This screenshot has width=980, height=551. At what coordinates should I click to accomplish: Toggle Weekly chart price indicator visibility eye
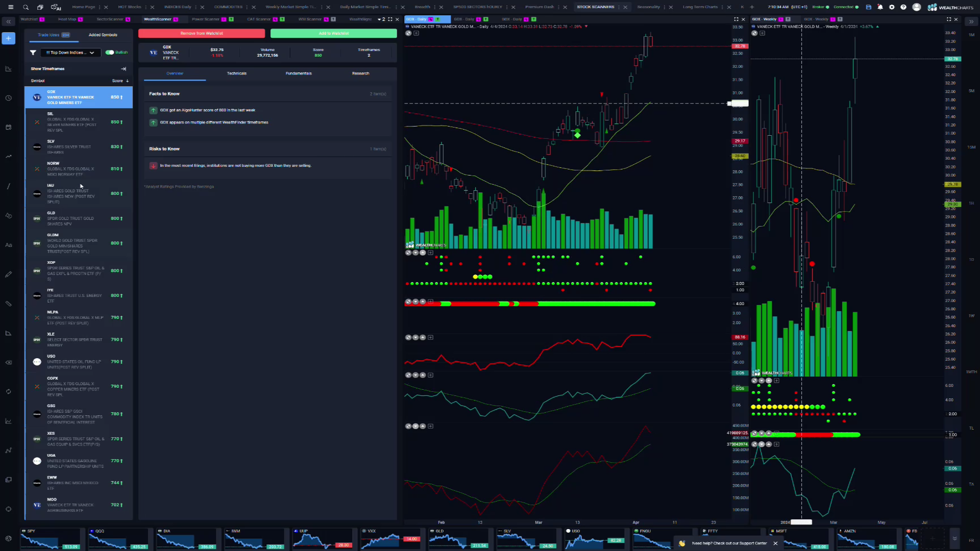(x=754, y=33)
